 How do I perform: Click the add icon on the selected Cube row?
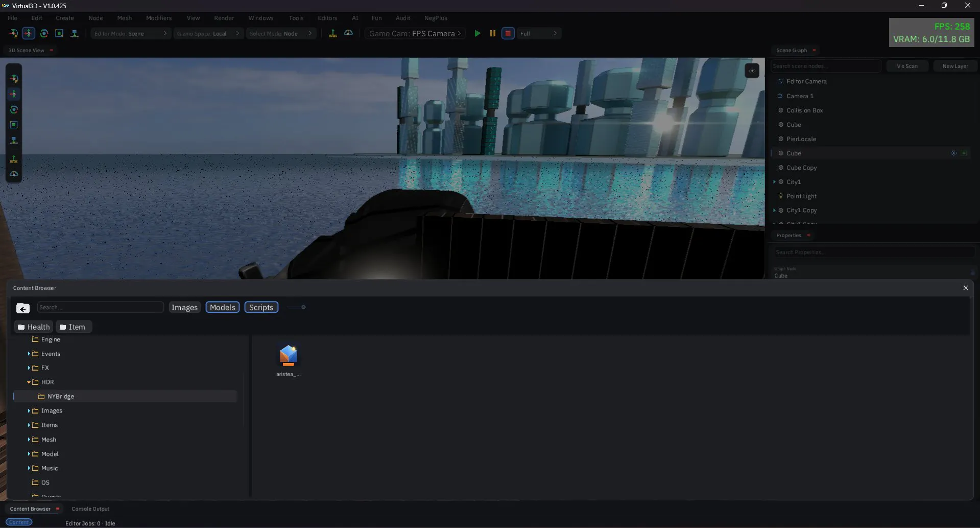pyautogui.click(x=964, y=153)
